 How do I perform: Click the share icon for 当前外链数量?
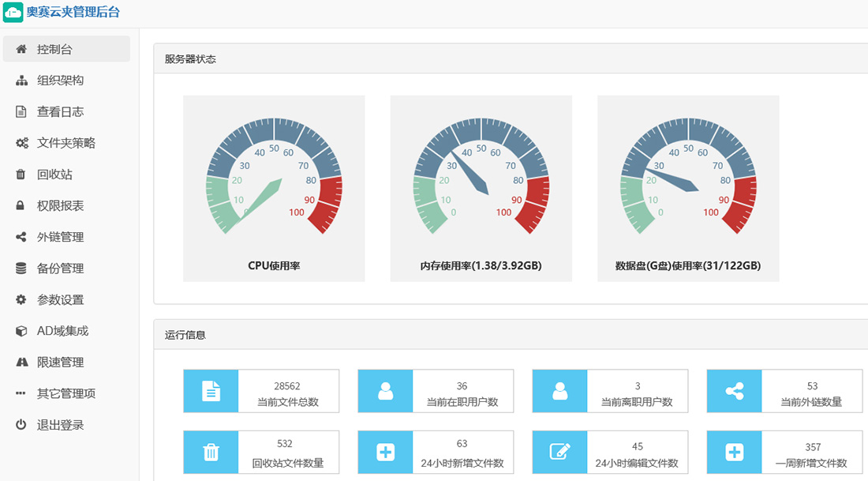(x=734, y=391)
